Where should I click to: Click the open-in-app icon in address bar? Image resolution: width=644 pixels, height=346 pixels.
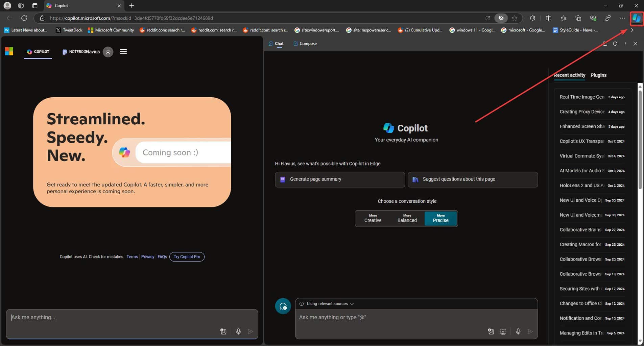pyautogui.click(x=487, y=18)
